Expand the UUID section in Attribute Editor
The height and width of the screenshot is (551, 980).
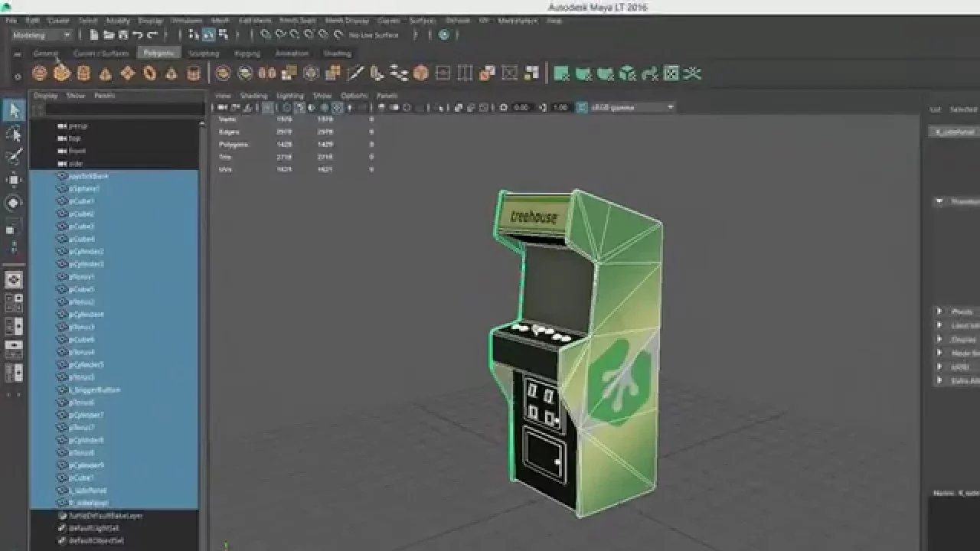939,367
